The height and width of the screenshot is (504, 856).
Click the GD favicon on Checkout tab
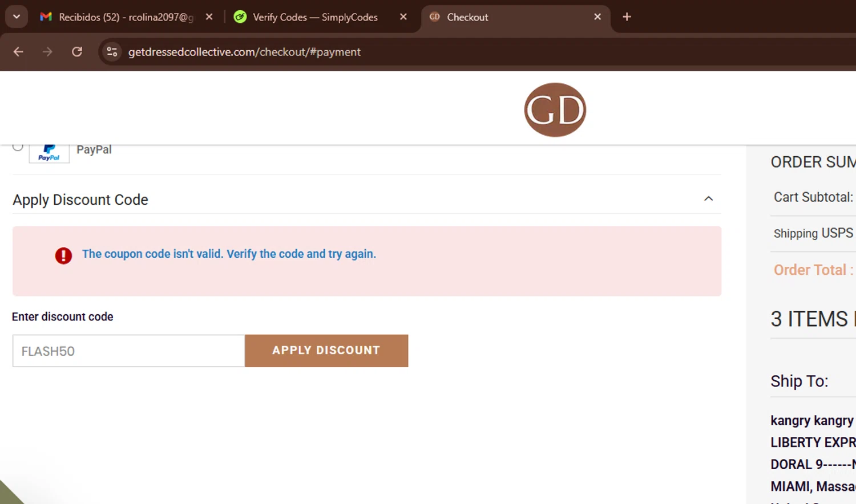(435, 17)
